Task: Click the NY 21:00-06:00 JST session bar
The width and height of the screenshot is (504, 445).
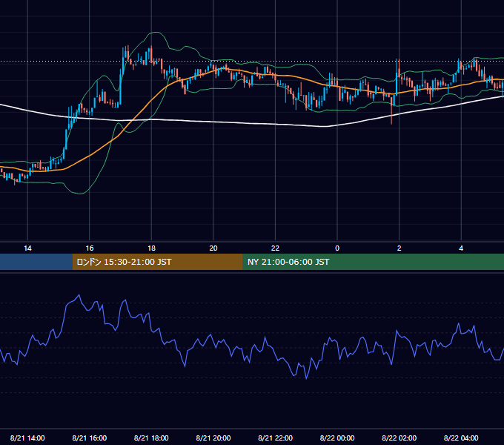Action: point(373,262)
